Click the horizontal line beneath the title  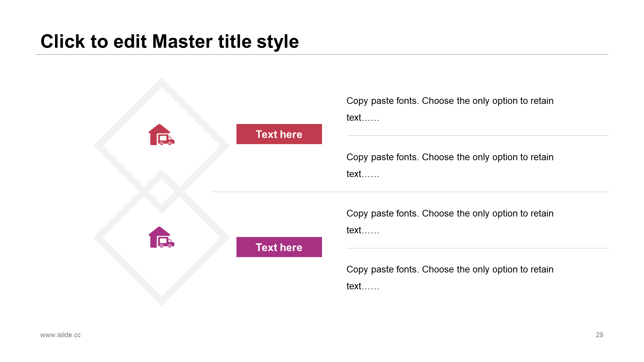coord(322,54)
